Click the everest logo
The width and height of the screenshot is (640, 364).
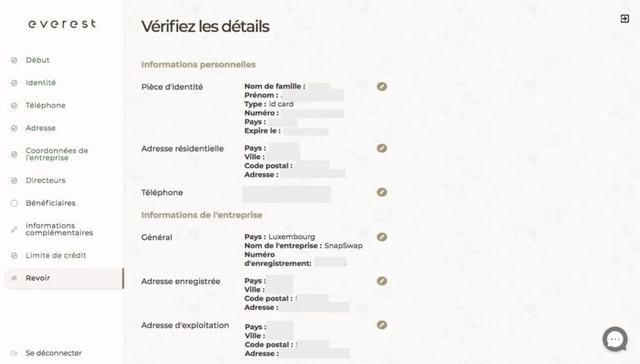[x=62, y=24]
